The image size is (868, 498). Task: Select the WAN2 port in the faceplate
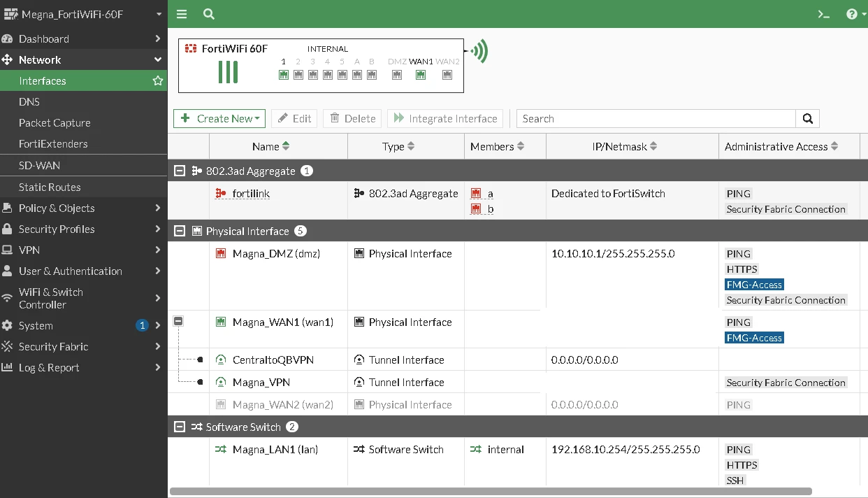point(447,75)
